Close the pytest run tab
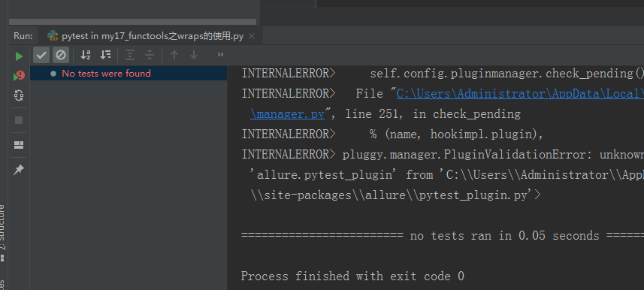Viewport: 644px width, 290px height. coord(252,36)
